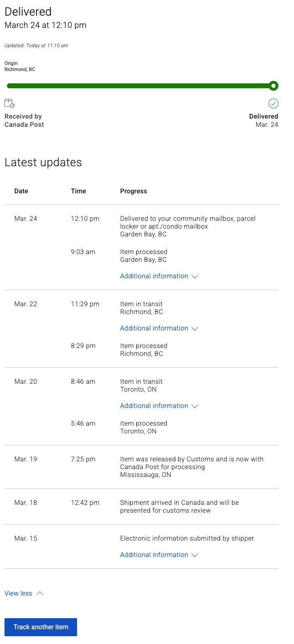Screen dimensions: 294x644
Task: Select the Customs release entry from Mississauga
Action: pyautogui.click(x=191, y=467)
